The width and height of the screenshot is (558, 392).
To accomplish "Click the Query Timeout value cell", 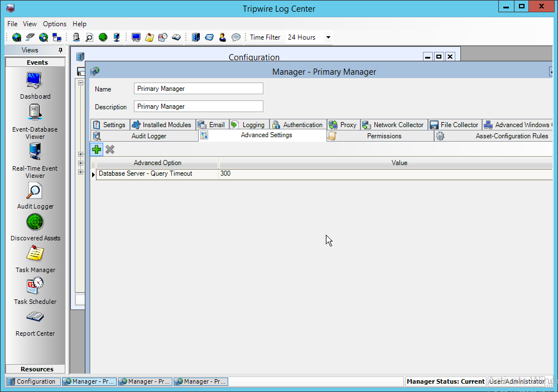I will point(385,174).
